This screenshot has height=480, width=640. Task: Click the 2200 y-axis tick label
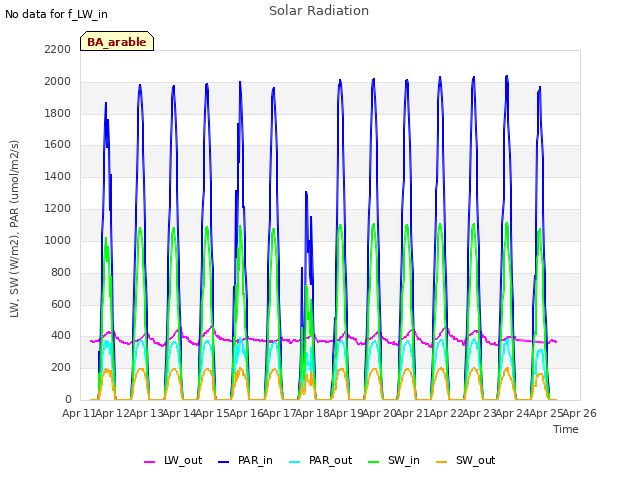(58, 49)
